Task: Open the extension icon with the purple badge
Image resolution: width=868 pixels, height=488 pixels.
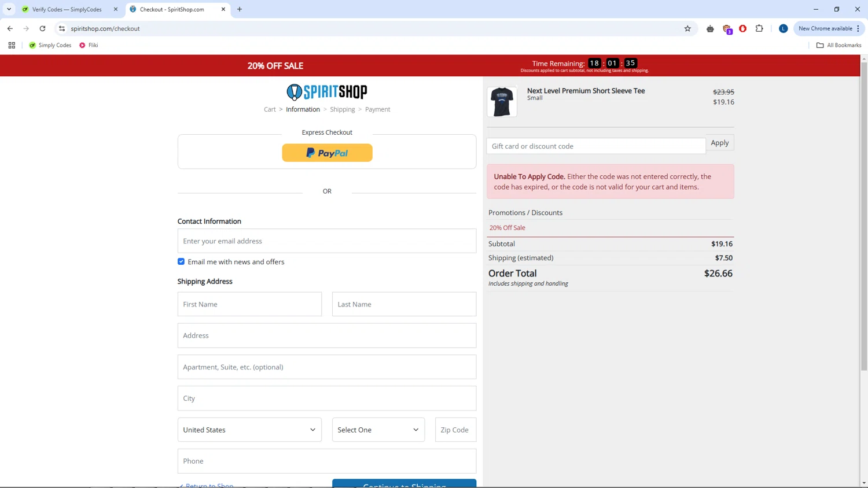Action: pos(727,29)
